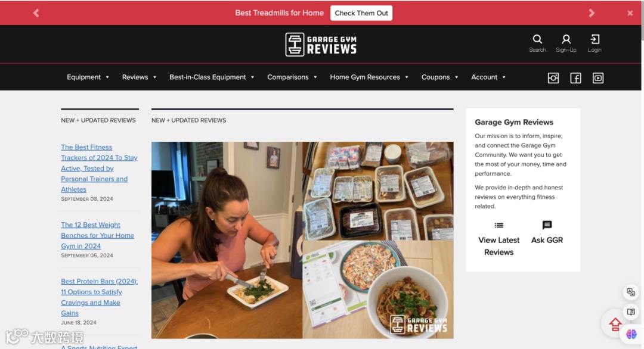Open The 12 Best Weight Benches link
The width and height of the screenshot is (644, 349).
[97, 235]
